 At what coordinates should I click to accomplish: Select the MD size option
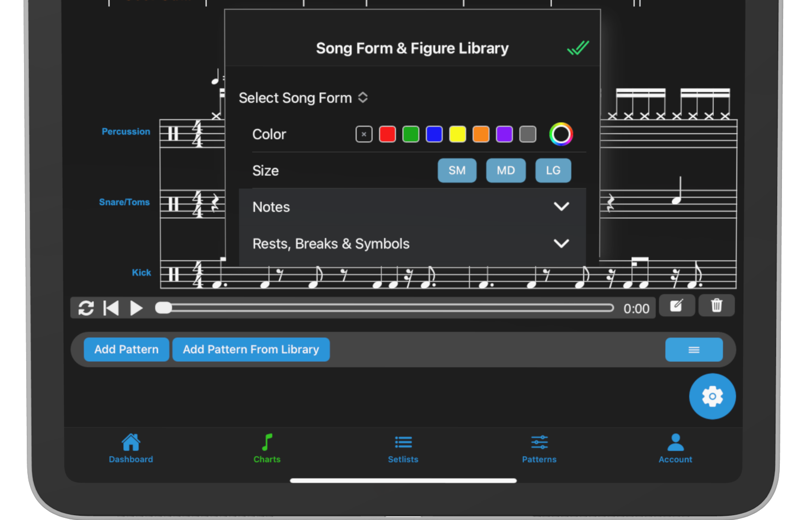(505, 171)
